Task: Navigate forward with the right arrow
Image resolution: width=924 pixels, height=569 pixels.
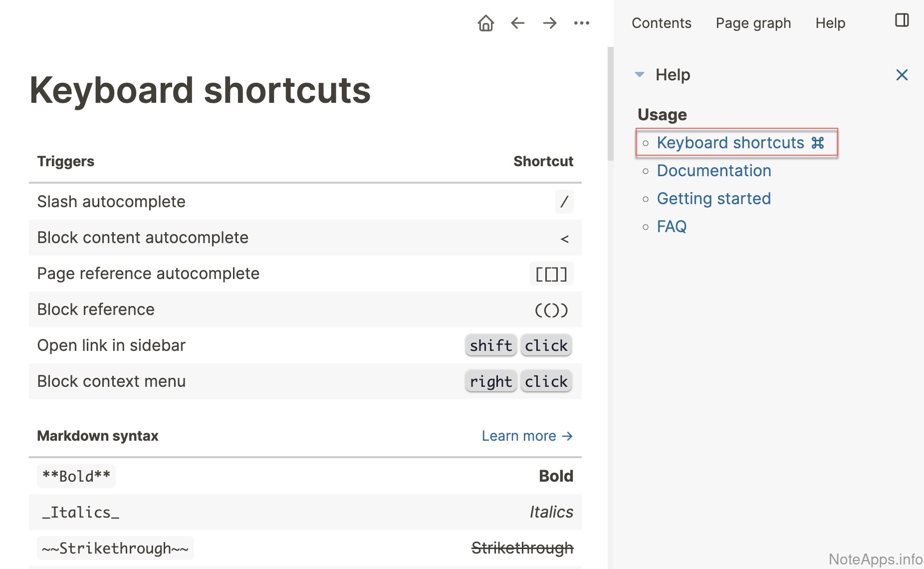Action: click(549, 23)
